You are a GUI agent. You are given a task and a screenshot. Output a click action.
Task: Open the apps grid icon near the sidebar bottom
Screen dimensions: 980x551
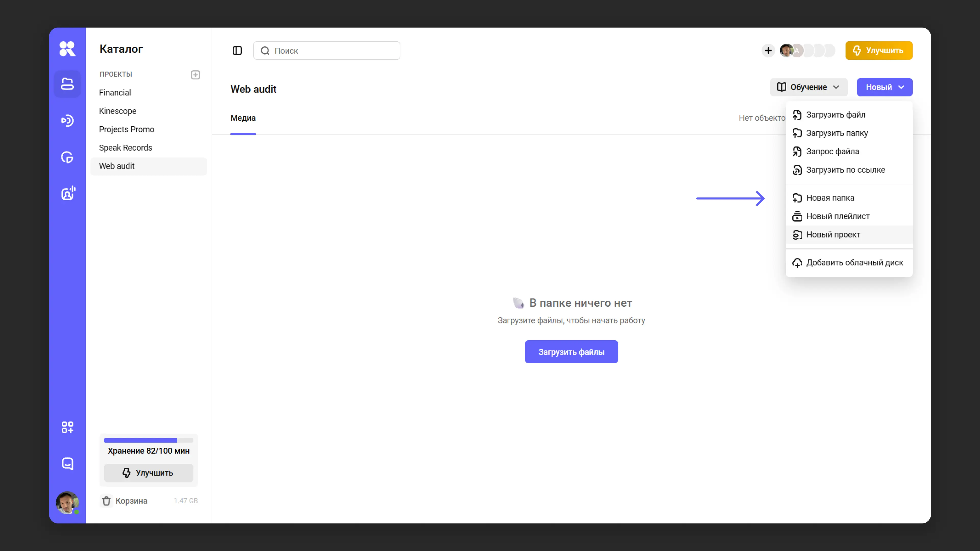67,428
